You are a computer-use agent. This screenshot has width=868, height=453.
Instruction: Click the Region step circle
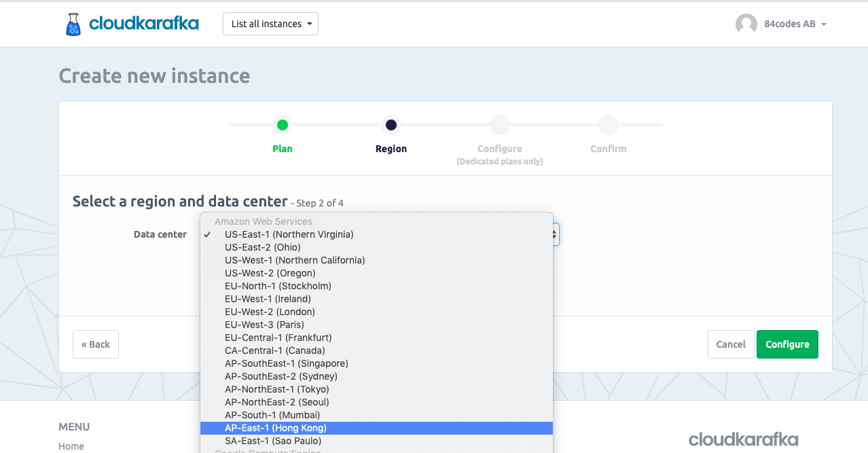(x=391, y=125)
